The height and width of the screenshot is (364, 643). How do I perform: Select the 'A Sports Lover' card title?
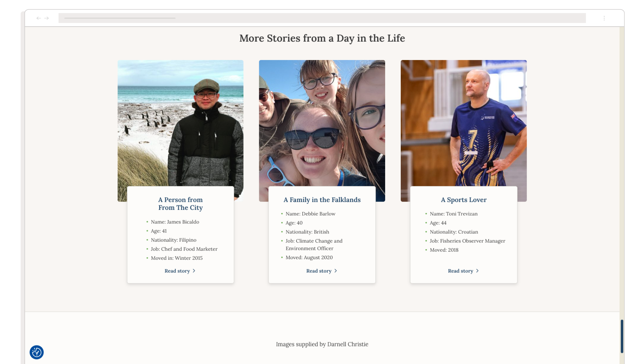pyautogui.click(x=463, y=200)
